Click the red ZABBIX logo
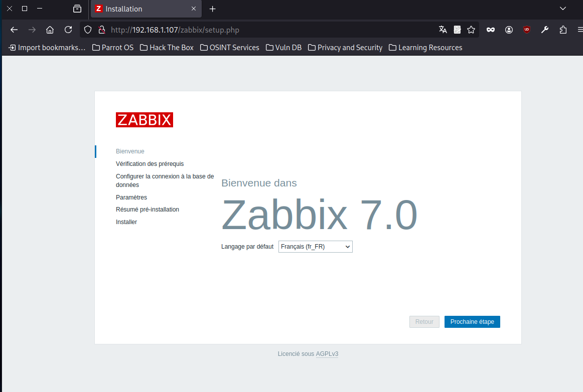This screenshot has width=583, height=392. pyautogui.click(x=144, y=120)
